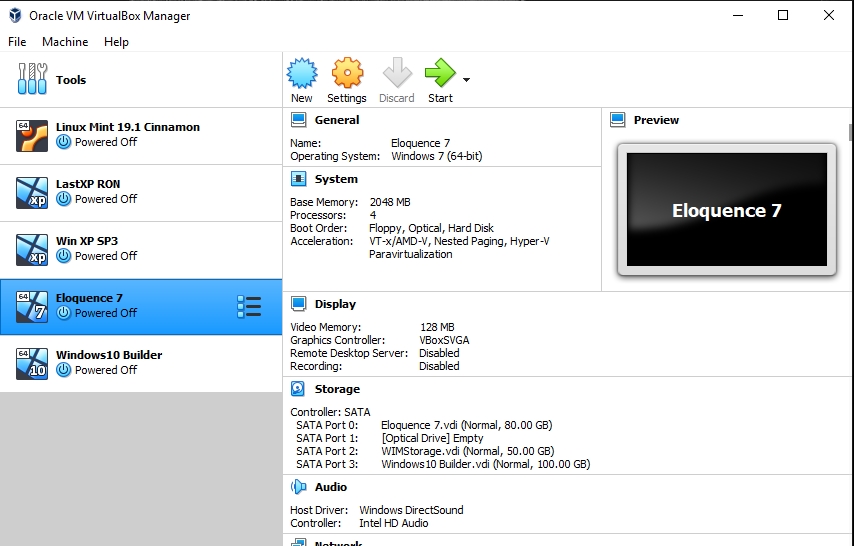
Task: Start the VM with the green arrow
Action: [440, 73]
